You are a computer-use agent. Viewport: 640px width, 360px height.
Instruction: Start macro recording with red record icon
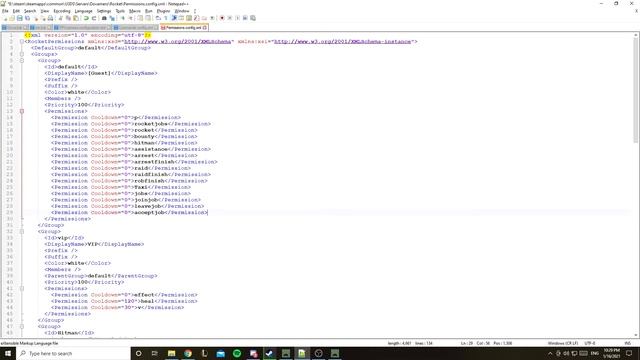tap(222, 18)
